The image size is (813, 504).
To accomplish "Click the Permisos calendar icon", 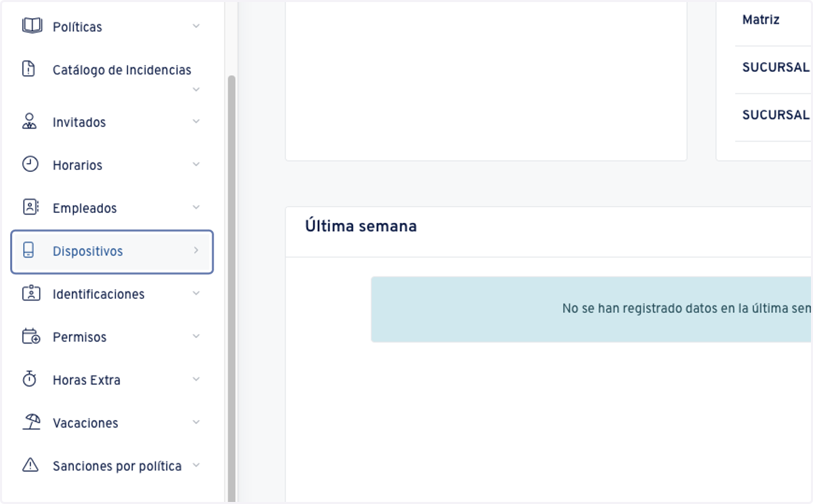I will [31, 336].
